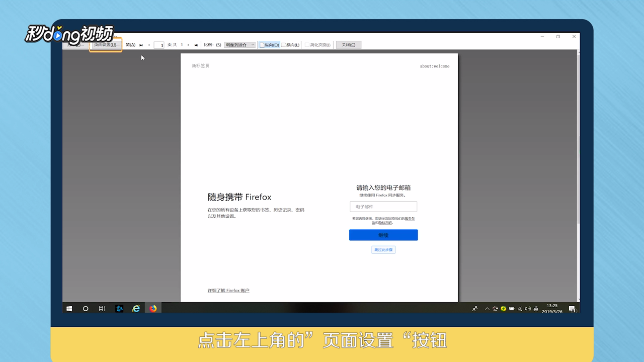Open the 页面设置 (Page Setup) button
The image size is (644, 362).
pyautogui.click(x=106, y=45)
